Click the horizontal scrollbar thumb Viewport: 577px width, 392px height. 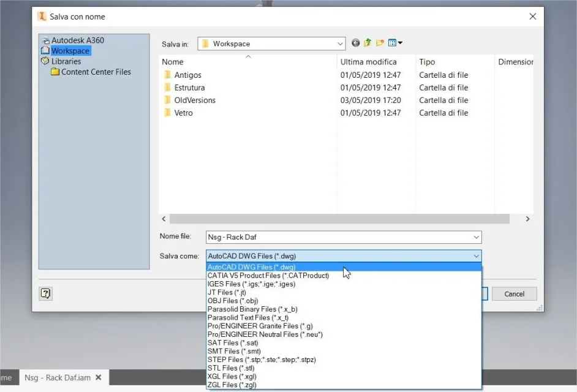pyautogui.click(x=339, y=219)
